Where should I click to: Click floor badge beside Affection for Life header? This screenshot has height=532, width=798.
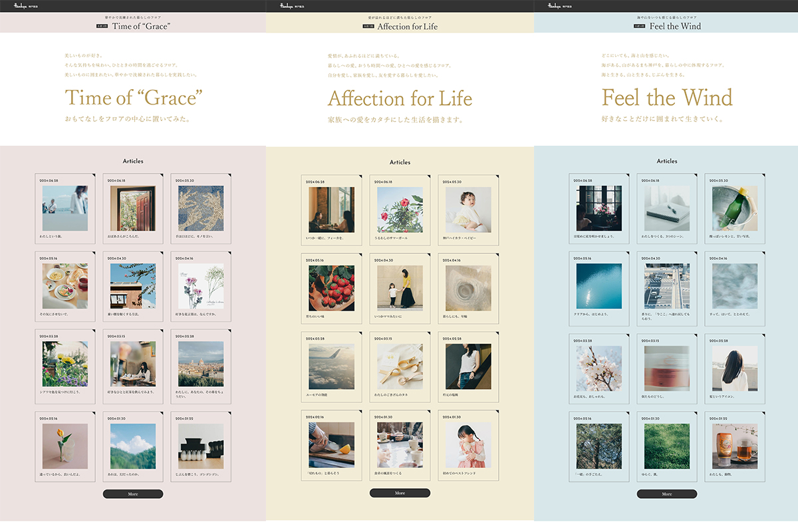(368, 27)
